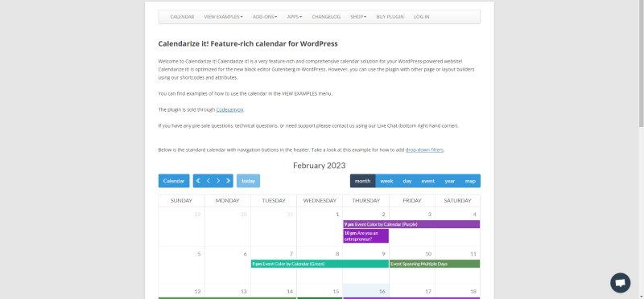Go to next year double-chevron arrow

point(229,181)
